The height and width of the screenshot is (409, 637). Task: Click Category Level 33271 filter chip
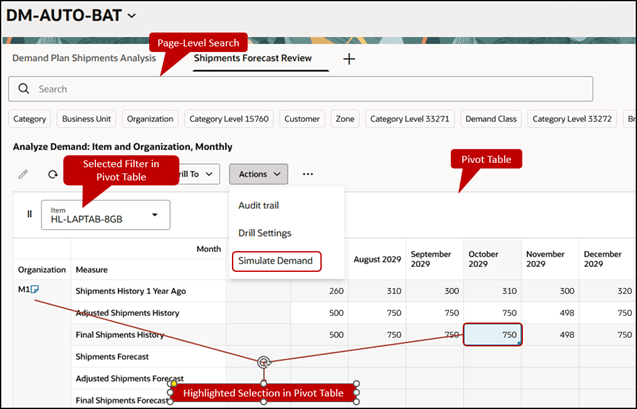click(410, 119)
